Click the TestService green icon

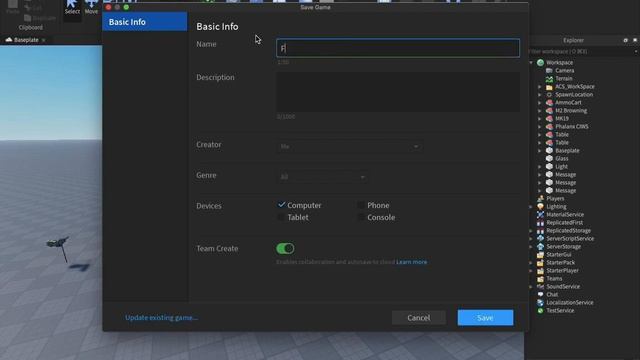[x=540, y=311]
